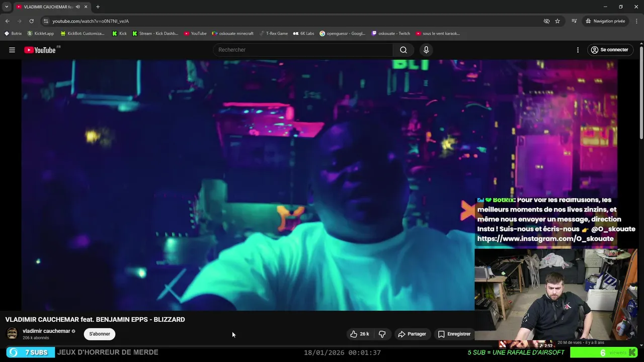
Task: Open the Kick bookmark
Action: (x=119, y=34)
